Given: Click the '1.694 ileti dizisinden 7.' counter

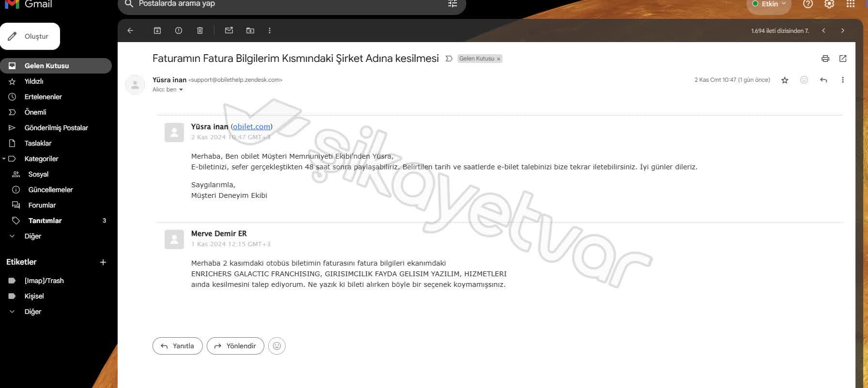Looking at the screenshot, I should (x=780, y=31).
